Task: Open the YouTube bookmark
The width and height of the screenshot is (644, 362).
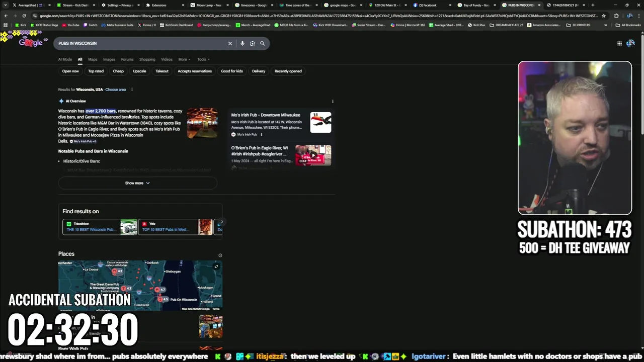Action: tap(70, 25)
